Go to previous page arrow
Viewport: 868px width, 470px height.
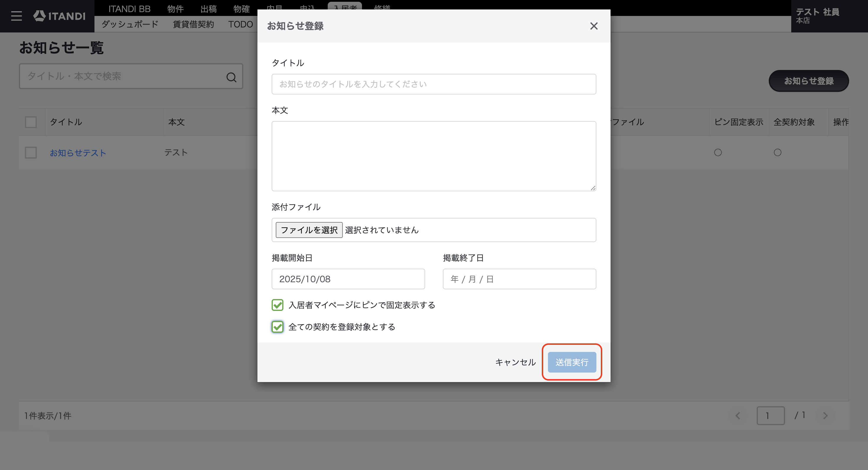pyautogui.click(x=738, y=415)
